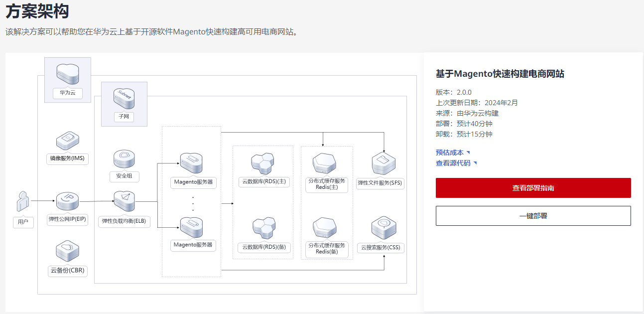Click the 分布式缓存服务 Redis(备) label
Viewport: 644px width, 314px height.
tap(327, 249)
